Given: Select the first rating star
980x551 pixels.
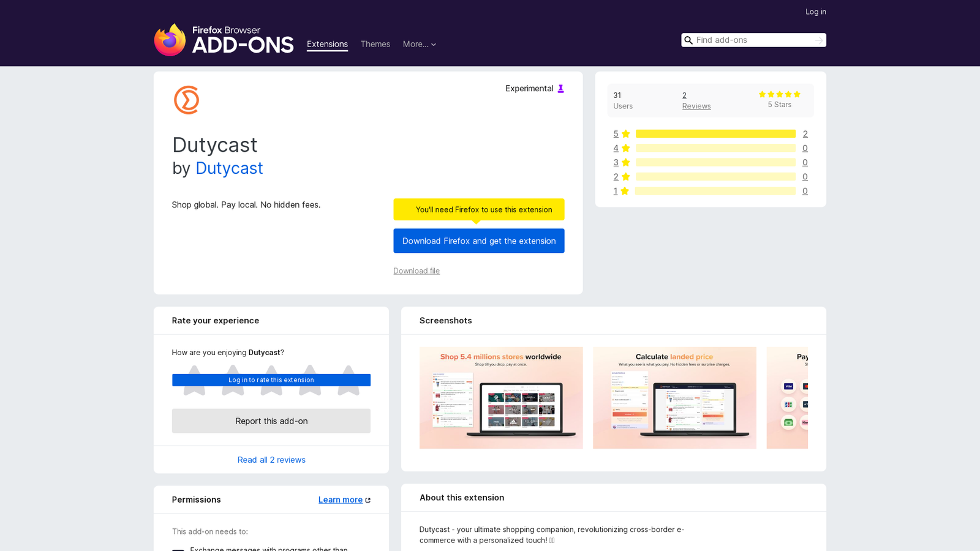Looking at the screenshot, I should coord(194,380).
